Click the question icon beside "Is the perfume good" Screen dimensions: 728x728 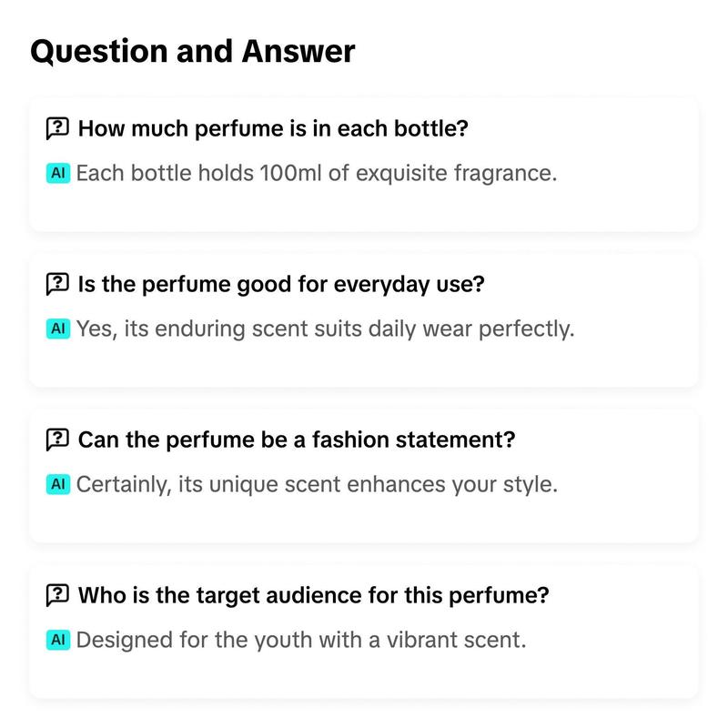tap(57, 284)
